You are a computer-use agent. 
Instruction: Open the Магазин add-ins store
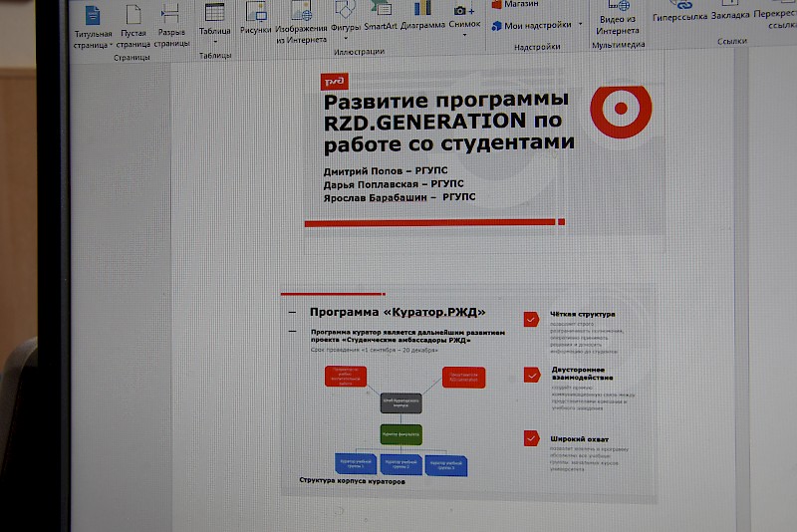tap(522, 5)
